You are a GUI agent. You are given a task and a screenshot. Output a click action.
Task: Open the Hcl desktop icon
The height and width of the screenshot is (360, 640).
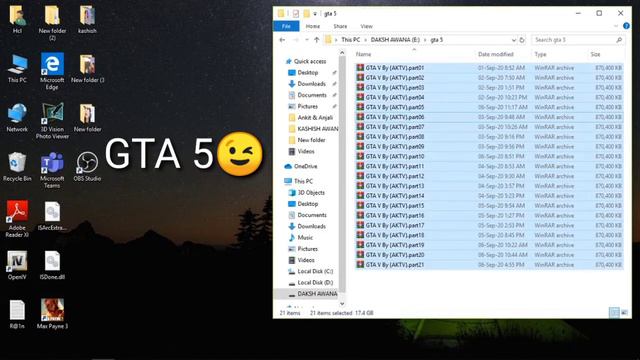click(17, 20)
